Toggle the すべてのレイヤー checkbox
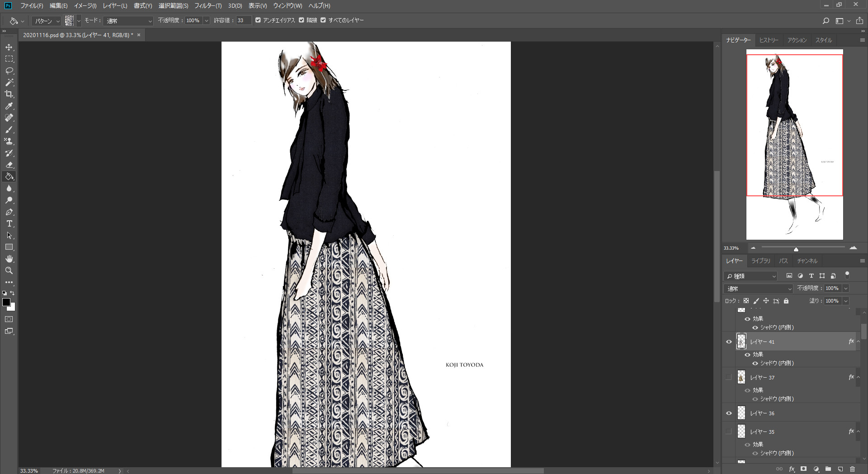This screenshot has width=868, height=474. coord(323,20)
